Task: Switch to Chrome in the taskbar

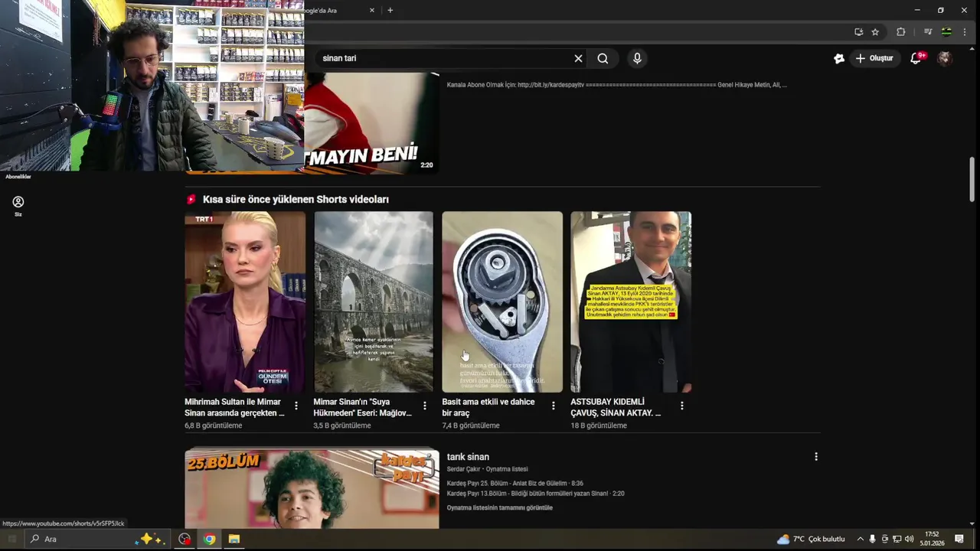Action: pos(209,539)
